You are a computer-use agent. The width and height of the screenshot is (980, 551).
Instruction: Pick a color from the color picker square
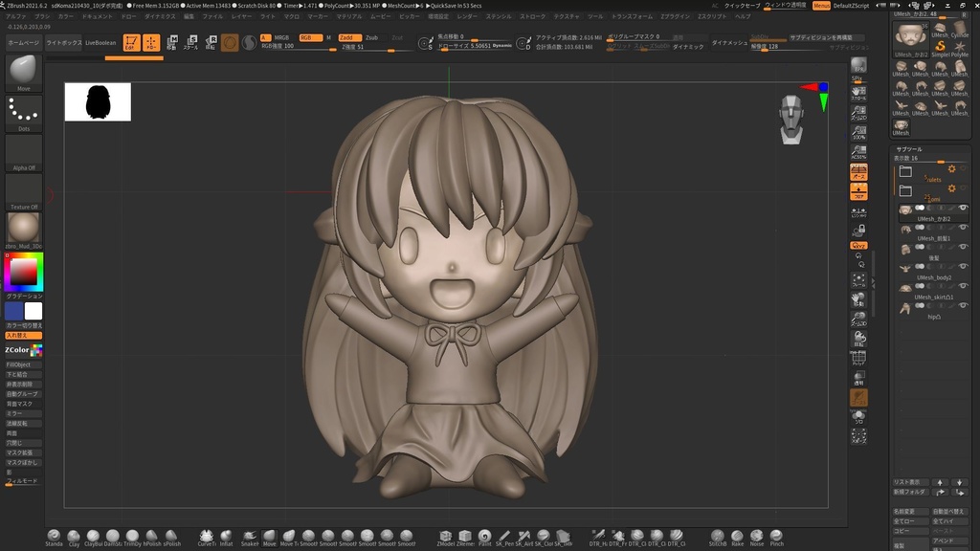(24, 274)
